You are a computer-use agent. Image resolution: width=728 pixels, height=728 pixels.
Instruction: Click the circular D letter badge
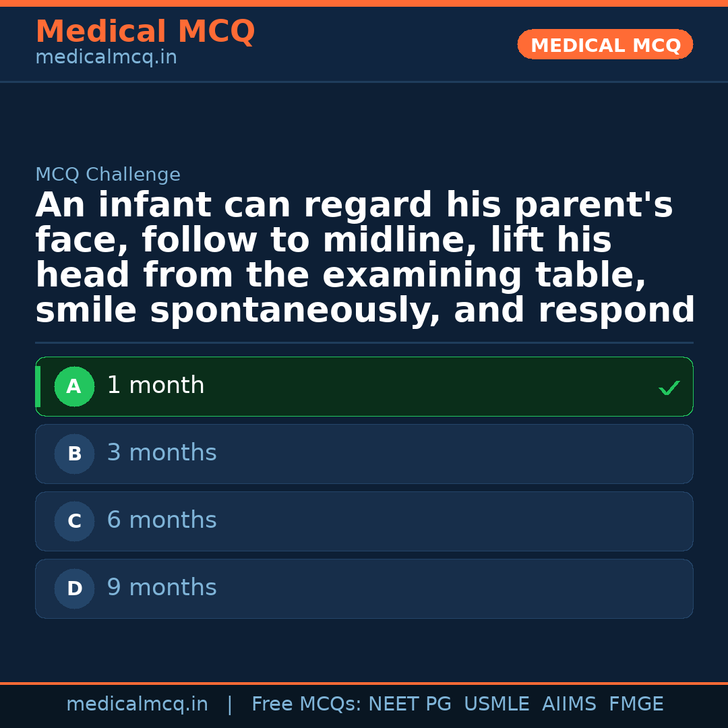click(74, 588)
